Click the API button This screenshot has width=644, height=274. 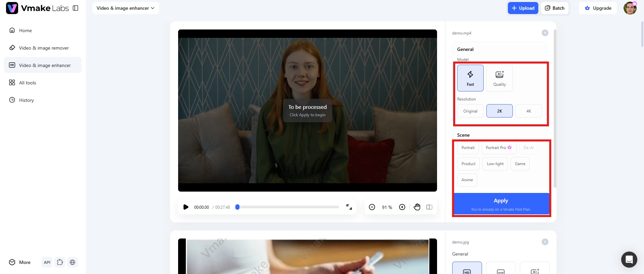point(47,262)
